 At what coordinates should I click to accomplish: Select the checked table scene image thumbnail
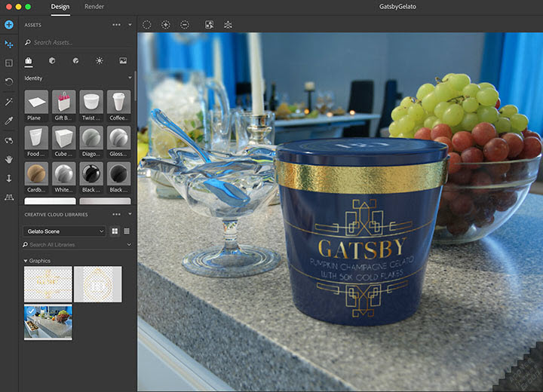48,322
